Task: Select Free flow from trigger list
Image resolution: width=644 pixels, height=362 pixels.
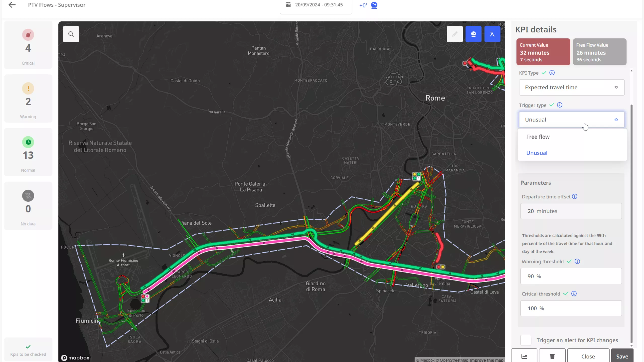Action: click(538, 137)
